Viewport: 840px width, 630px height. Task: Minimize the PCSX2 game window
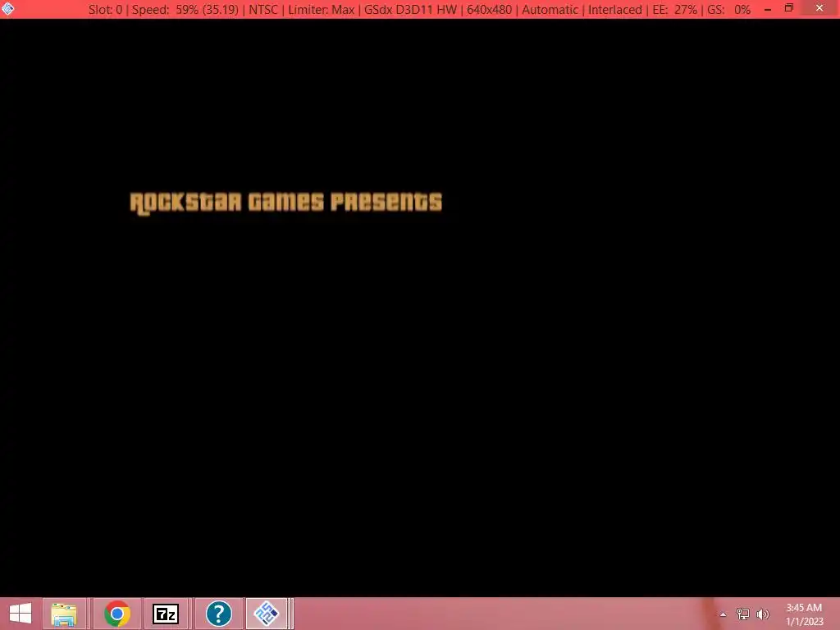tap(768, 9)
